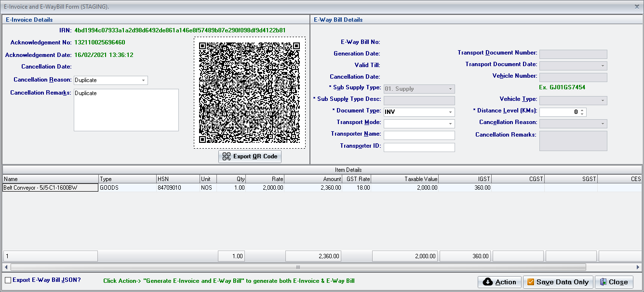
Task: Click the Item Details section header
Action: (322, 170)
